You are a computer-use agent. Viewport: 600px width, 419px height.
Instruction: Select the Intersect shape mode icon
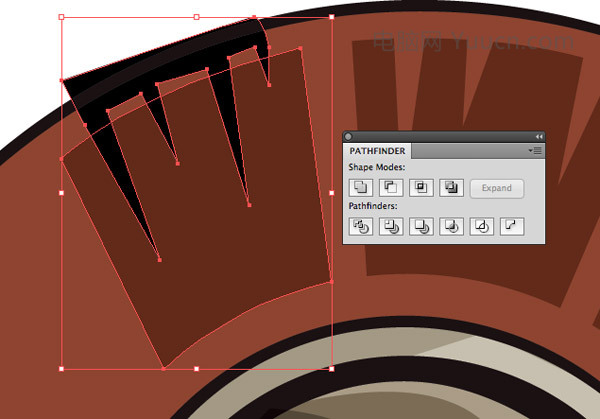coord(421,187)
